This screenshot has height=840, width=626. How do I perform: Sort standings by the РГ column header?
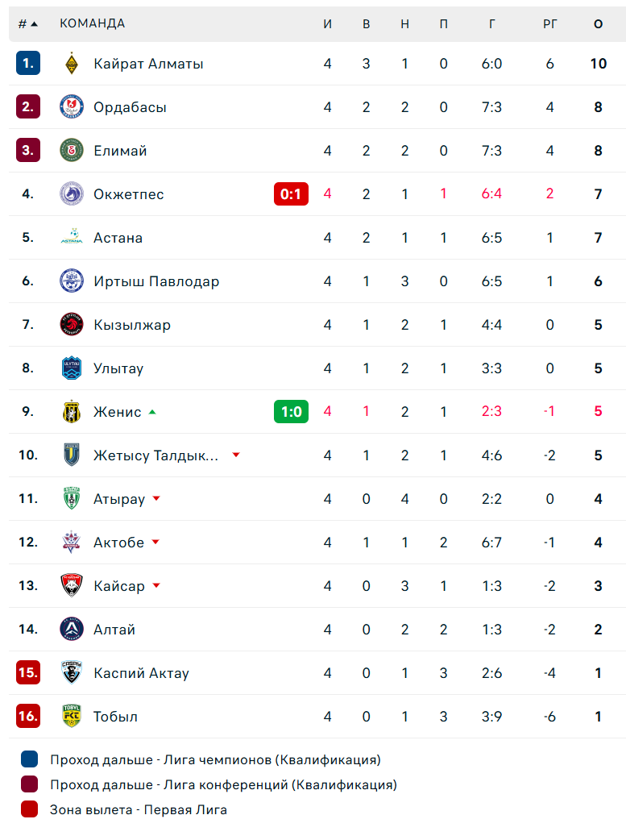coord(549,24)
